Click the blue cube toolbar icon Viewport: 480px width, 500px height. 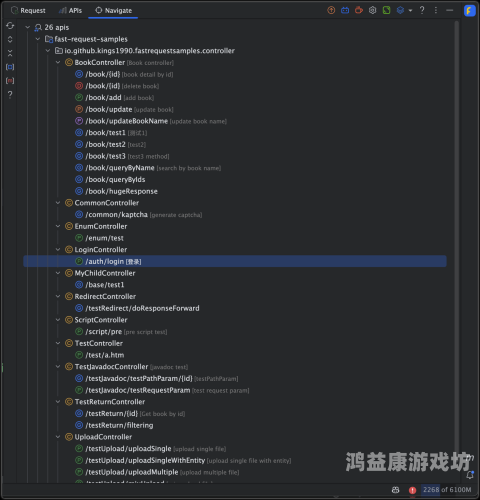pos(400,10)
